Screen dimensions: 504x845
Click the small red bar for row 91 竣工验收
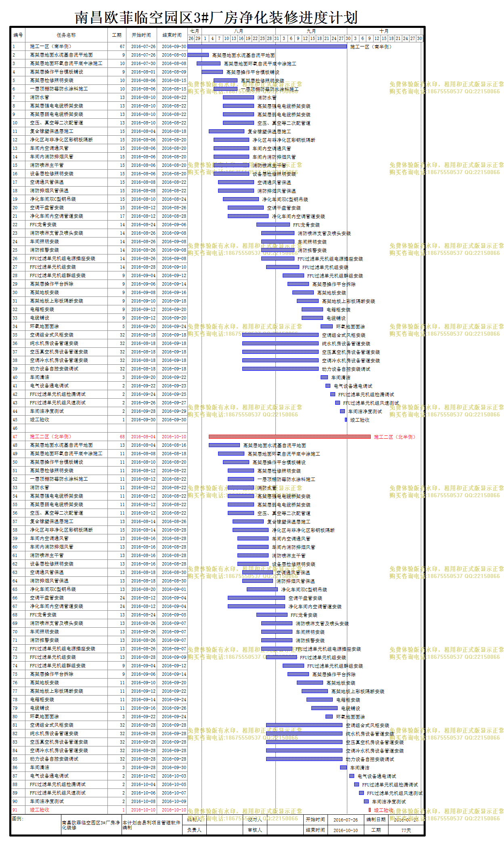pyautogui.click(x=370, y=810)
